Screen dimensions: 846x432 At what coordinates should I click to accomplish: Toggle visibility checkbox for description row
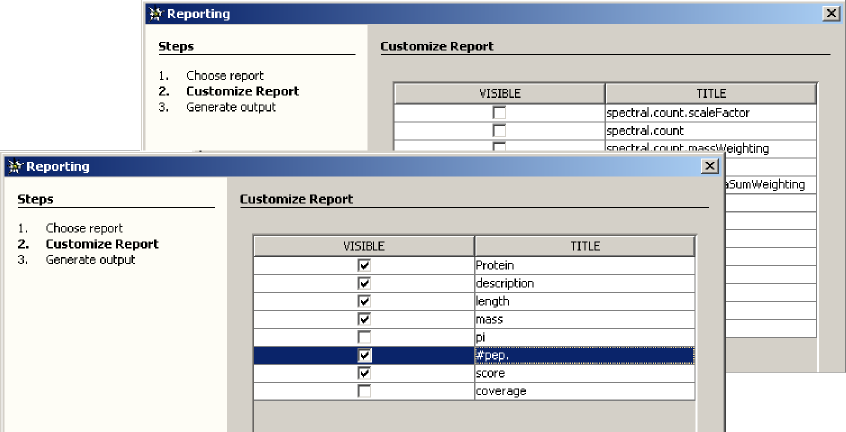(x=364, y=283)
